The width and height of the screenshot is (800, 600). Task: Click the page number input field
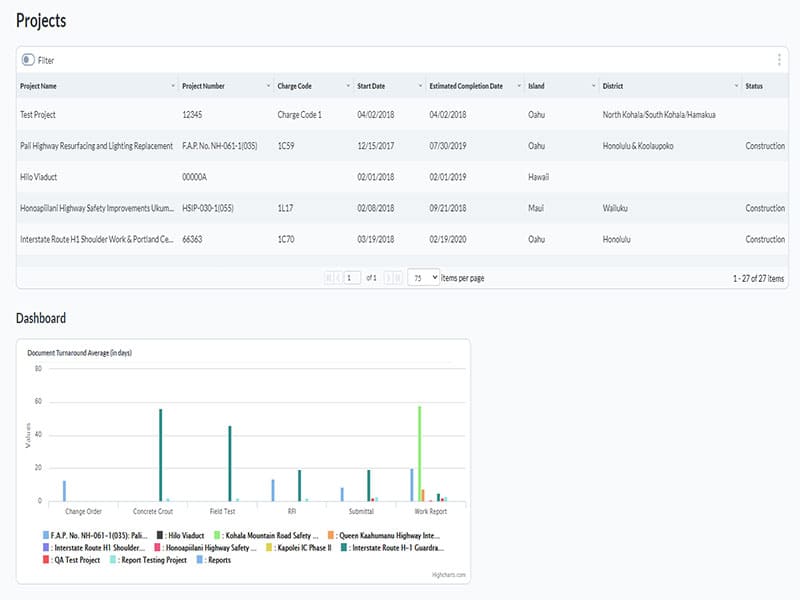(x=352, y=277)
